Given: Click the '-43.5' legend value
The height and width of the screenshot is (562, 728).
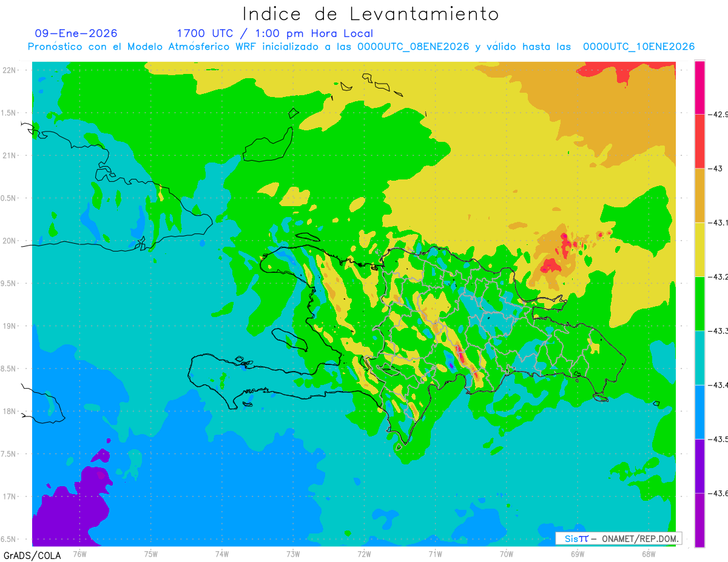Looking at the screenshot, I should click(x=719, y=439).
